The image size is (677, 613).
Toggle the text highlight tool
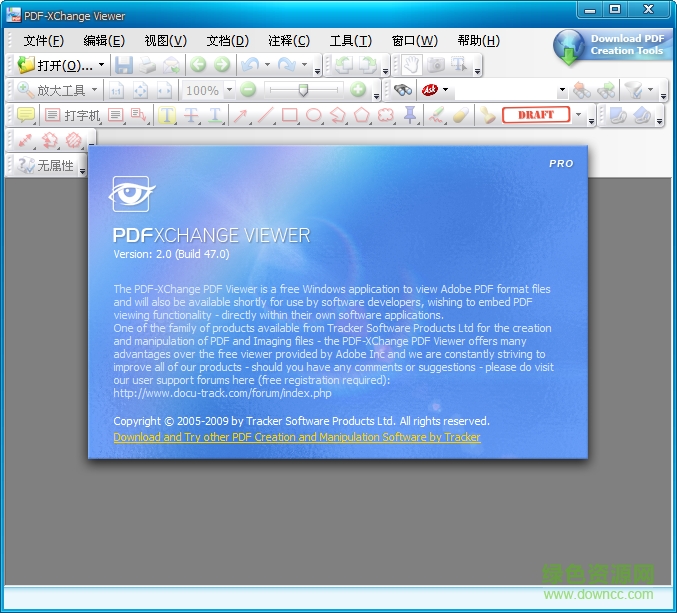(x=167, y=115)
